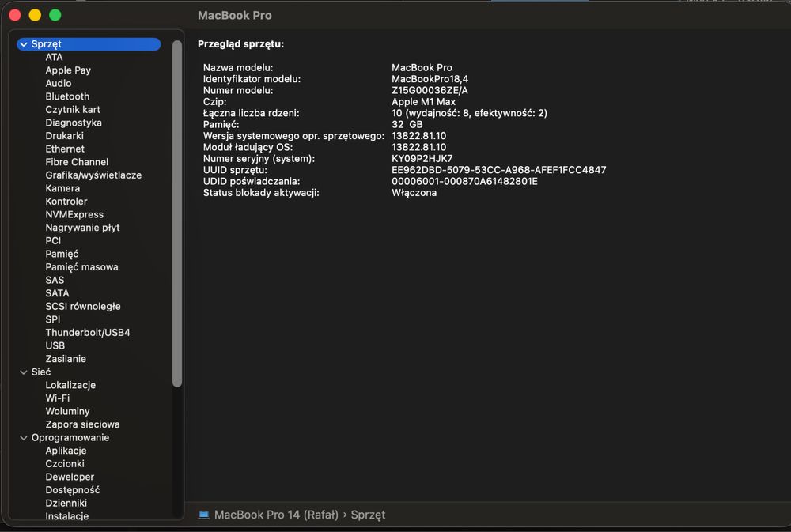Click the 32 GB memory value
This screenshot has height=532, width=791.
(x=407, y=124)
